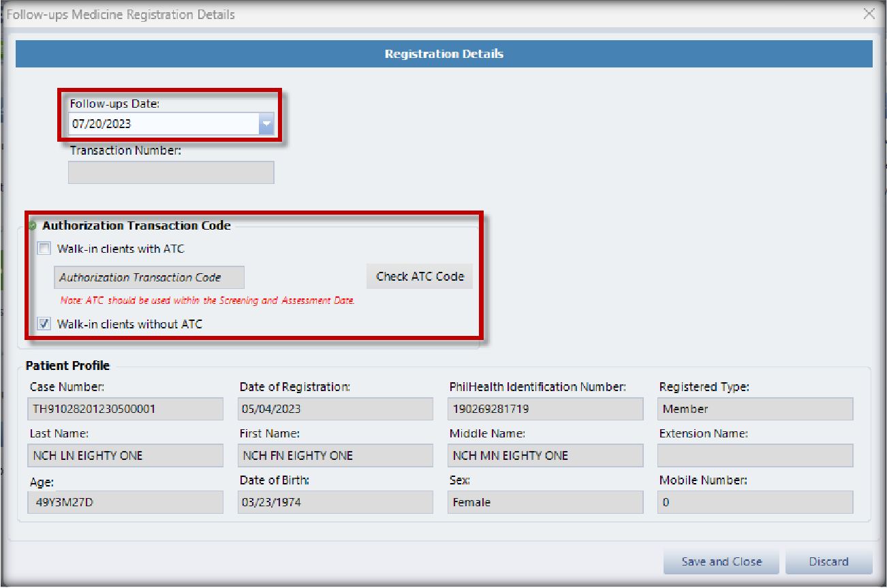Click the Sex field showing Female
Viewport: 887px width, 588px height.
coord(545,502)
